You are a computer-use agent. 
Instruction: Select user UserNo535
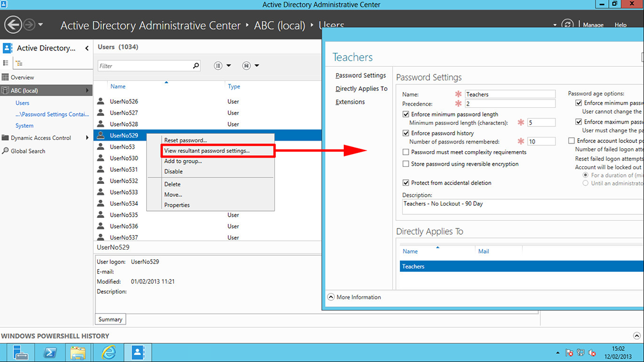pyautogui.click(x=124, y=215)
